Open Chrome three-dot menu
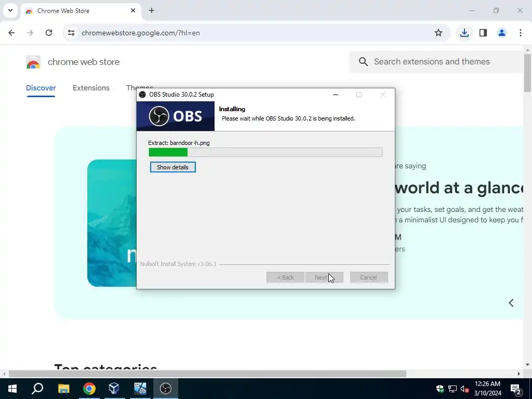This screenshot has width=532, height=399. [x=521, y=33]
